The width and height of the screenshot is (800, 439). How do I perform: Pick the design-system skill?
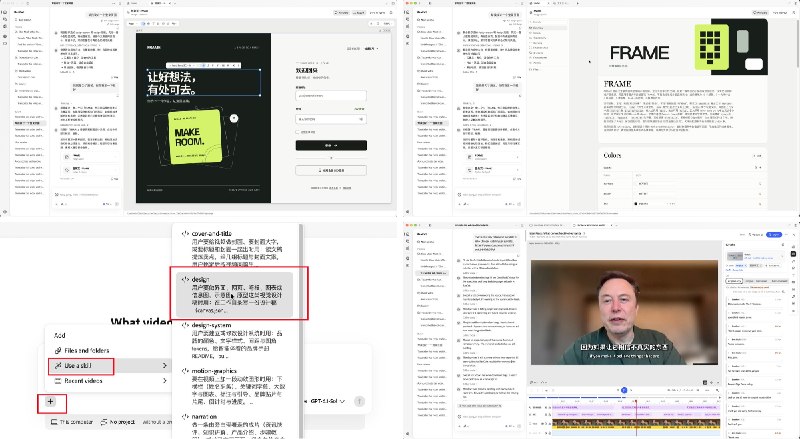[x=235, y=340]
